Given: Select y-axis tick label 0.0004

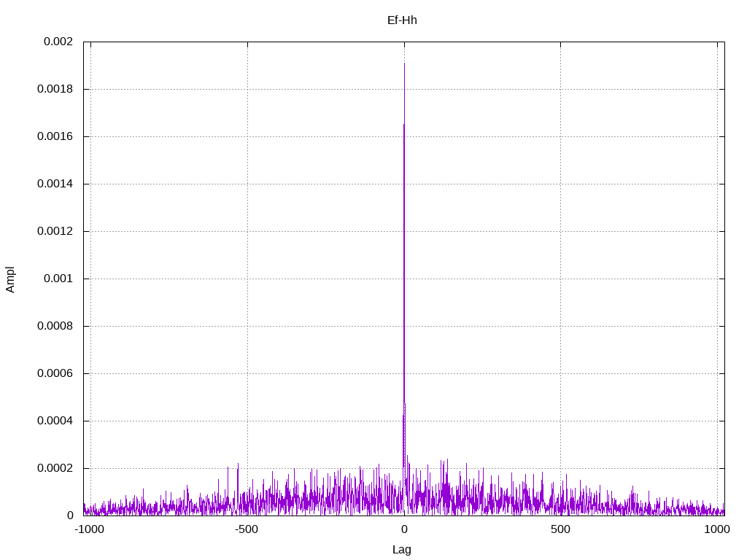Looking at the screenshot, I should [55, 421].
